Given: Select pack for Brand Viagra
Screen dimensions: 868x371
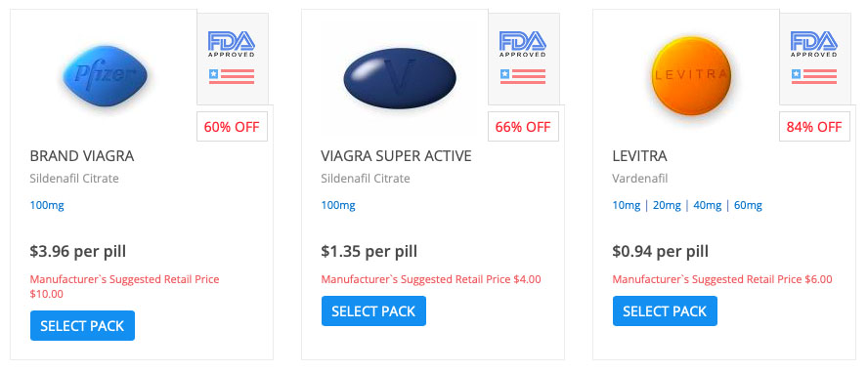Looking at the screenshot, I should click(82, 326).
